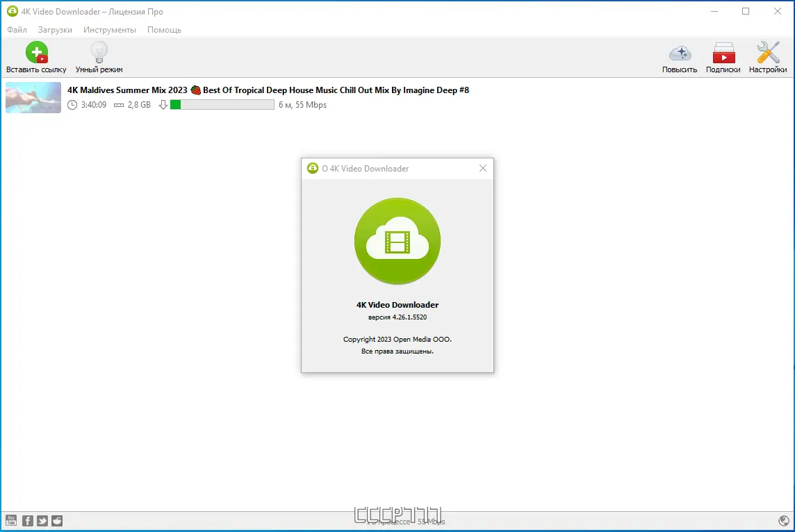Open the Повысить upgrade cloud icon
795x532 pixels.
[680, 53]
